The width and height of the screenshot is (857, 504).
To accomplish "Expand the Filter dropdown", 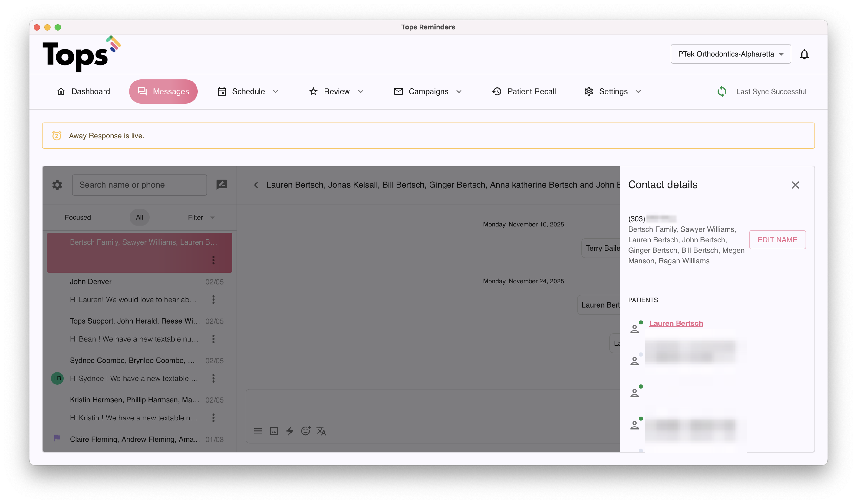I will tap(201, 217).
